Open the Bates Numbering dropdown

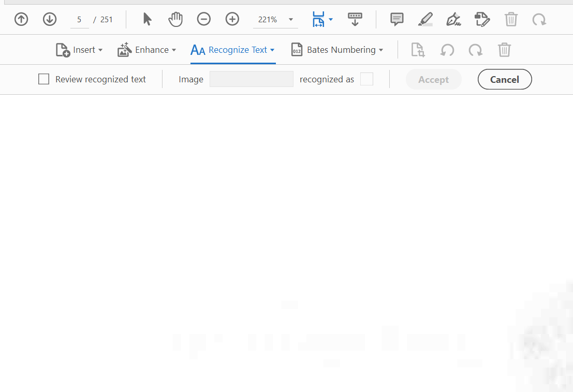pos(336,50)
